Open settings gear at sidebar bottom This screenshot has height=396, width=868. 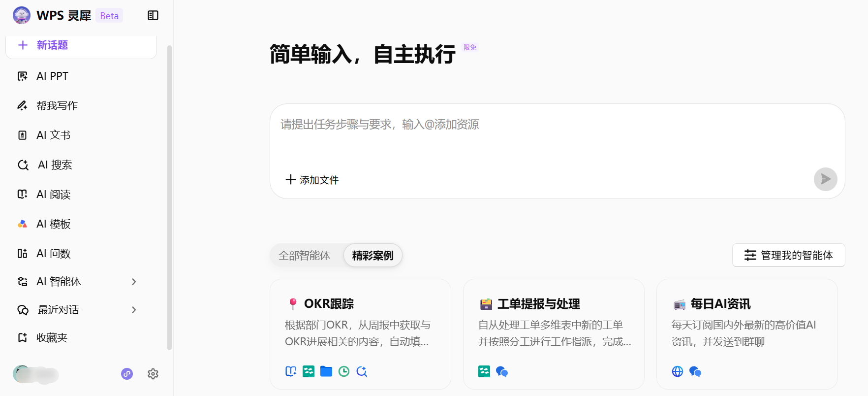click(x=153, y=374)
